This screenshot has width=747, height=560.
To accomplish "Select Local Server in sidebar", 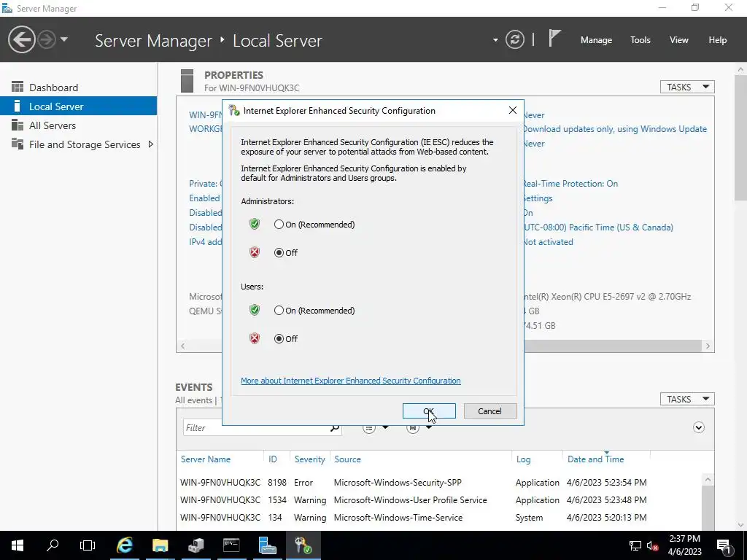I will point(79,106).
